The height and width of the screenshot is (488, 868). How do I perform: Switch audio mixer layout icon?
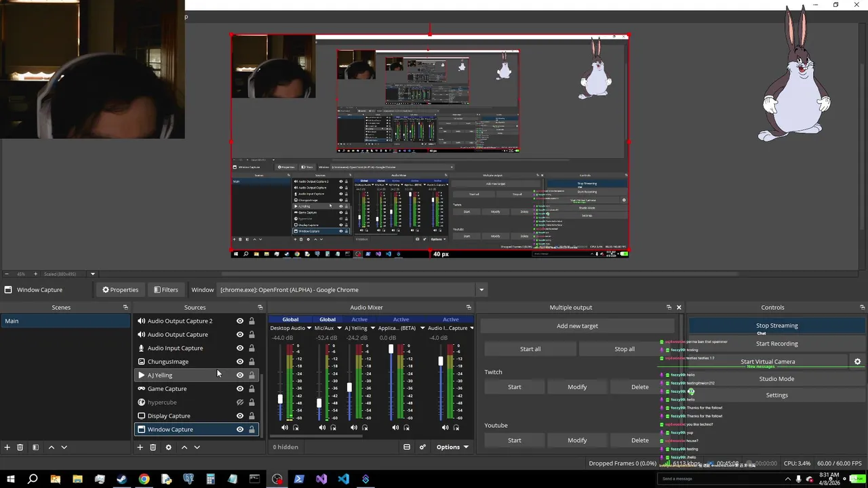407,447
